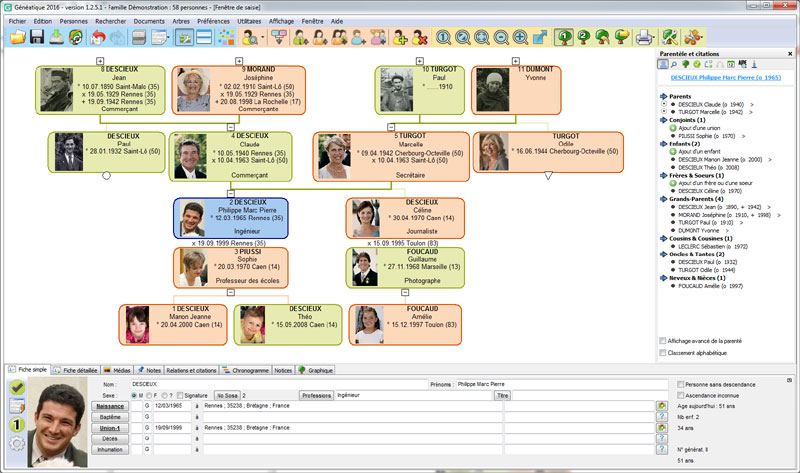Expand ancestors above 9 MORAND Joséphine
800x473 pixels.
239,61
